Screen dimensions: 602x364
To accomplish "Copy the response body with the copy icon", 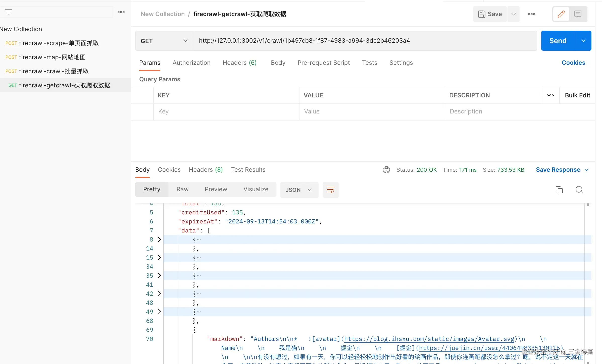I will coord(559,190).
